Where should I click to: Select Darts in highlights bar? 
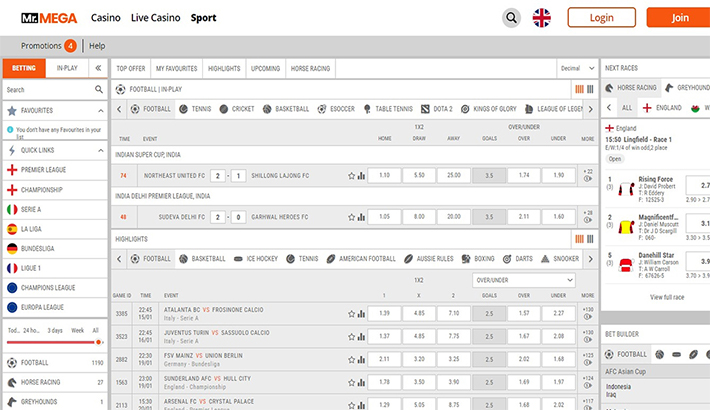click(518, 259)
